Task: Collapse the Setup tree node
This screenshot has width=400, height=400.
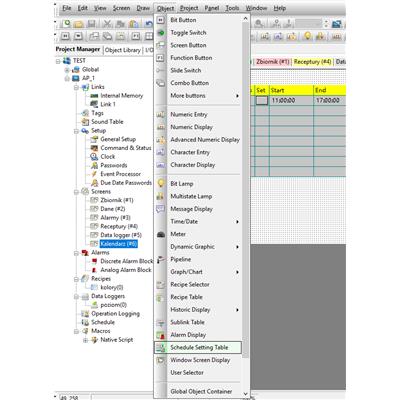Action: (76, 131)
